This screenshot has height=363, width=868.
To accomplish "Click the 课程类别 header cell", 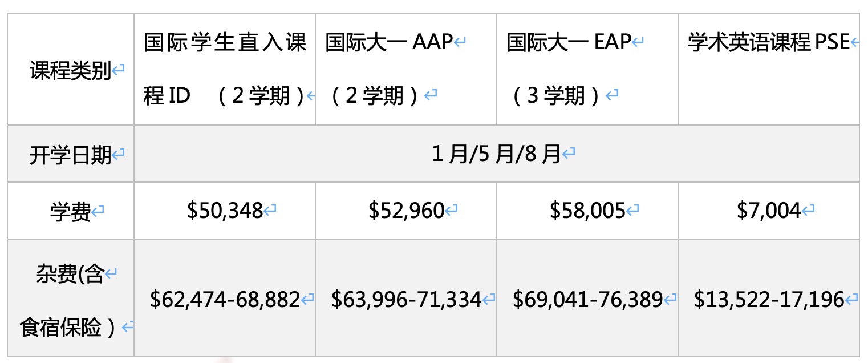I will (x=70, y=72).
